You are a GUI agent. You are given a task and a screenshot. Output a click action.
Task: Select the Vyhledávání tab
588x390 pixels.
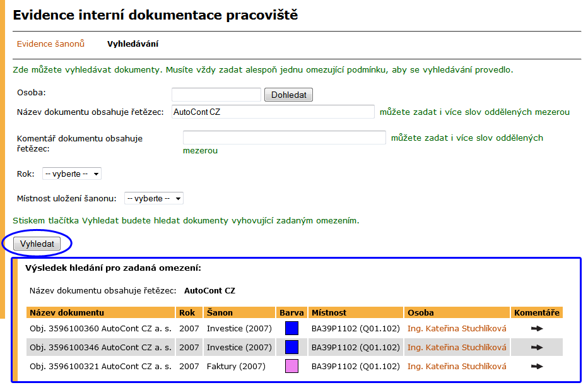point(132,44)
